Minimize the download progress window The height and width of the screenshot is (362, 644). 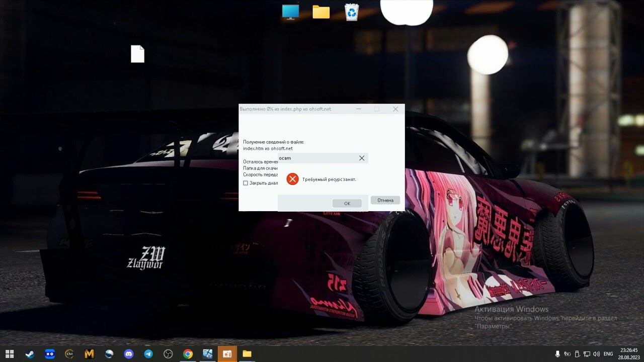point(359,109)
